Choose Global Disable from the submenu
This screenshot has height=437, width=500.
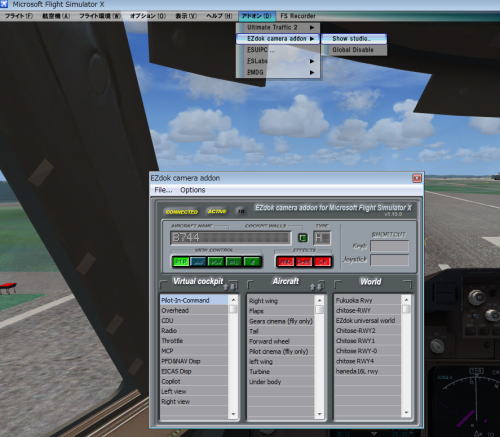tap(354, 50)
